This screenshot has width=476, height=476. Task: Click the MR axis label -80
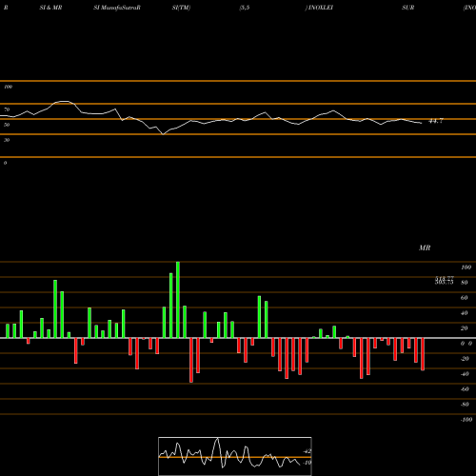pos(465,405)
